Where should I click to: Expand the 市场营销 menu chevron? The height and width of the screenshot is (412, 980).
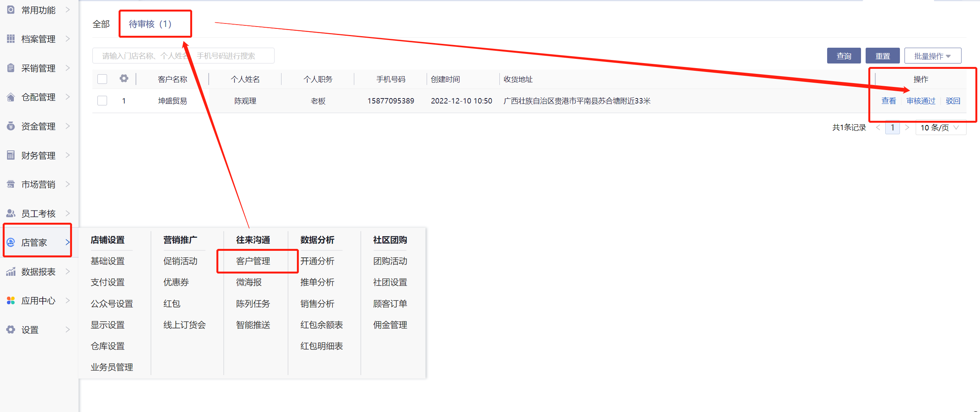68,184
